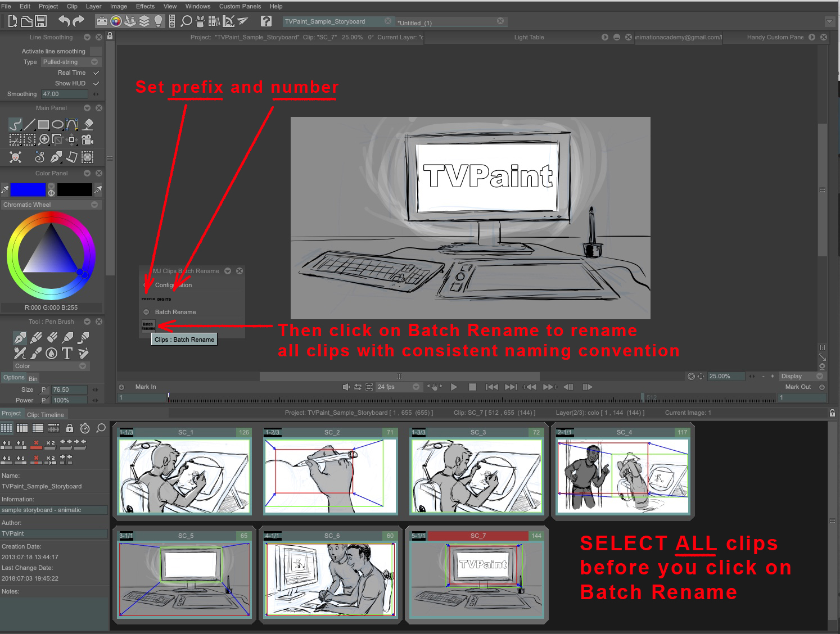Select the Text brush T icon

[x=67, y=353]
